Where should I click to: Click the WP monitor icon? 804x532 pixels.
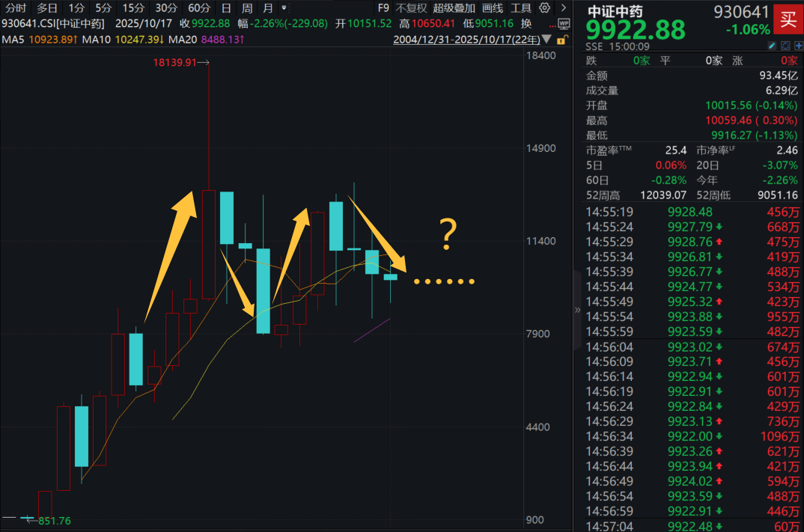point(564,23)
